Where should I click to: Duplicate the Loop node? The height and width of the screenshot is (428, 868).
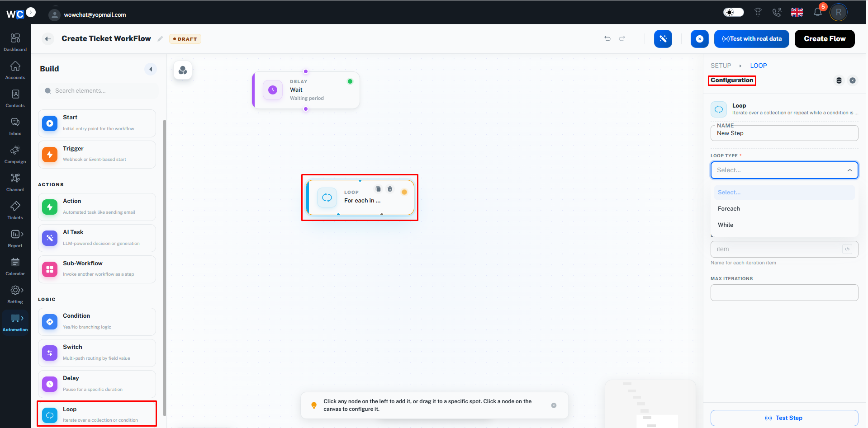[378, 189]
